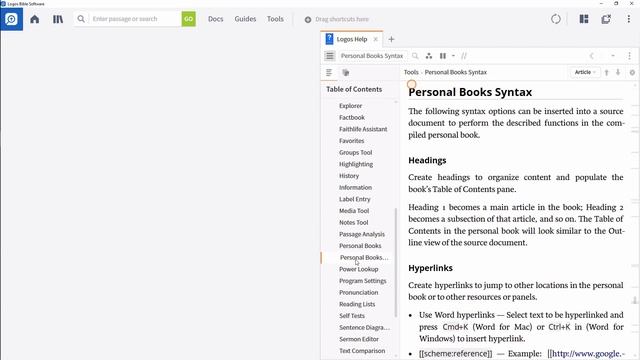The height and width of the screenshot is (360, 640).
Task: Open the Guides menu
Action: 245,19
